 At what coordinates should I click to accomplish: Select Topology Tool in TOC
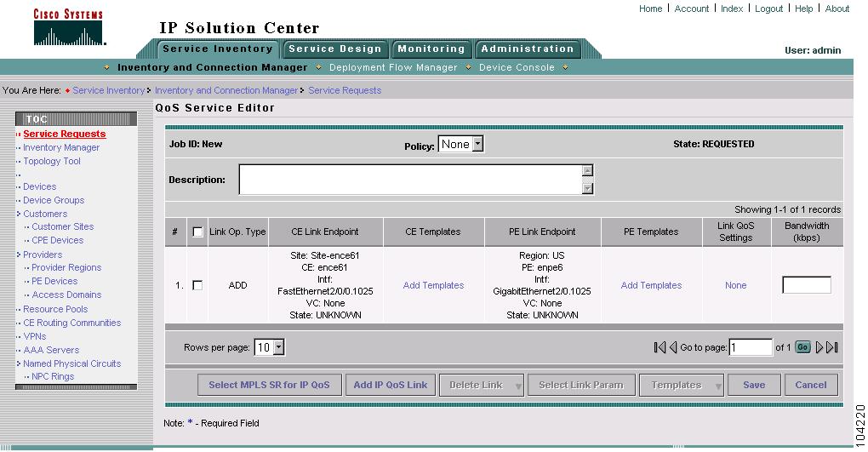click(52, 161)
